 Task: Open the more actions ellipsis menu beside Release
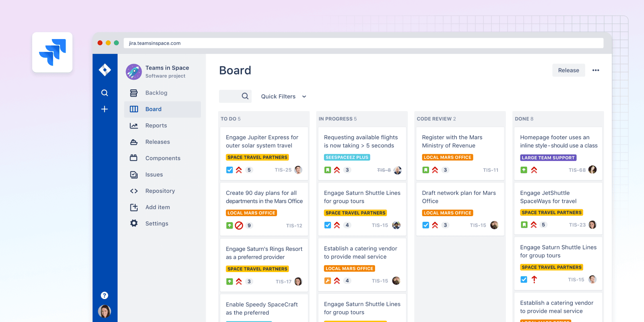coord(596,70)
